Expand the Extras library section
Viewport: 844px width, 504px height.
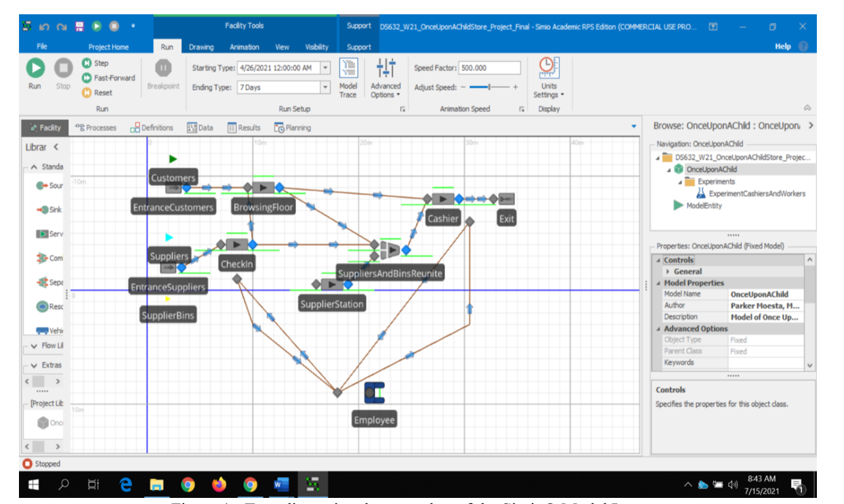pyautogui.click(x=33, y=365)
